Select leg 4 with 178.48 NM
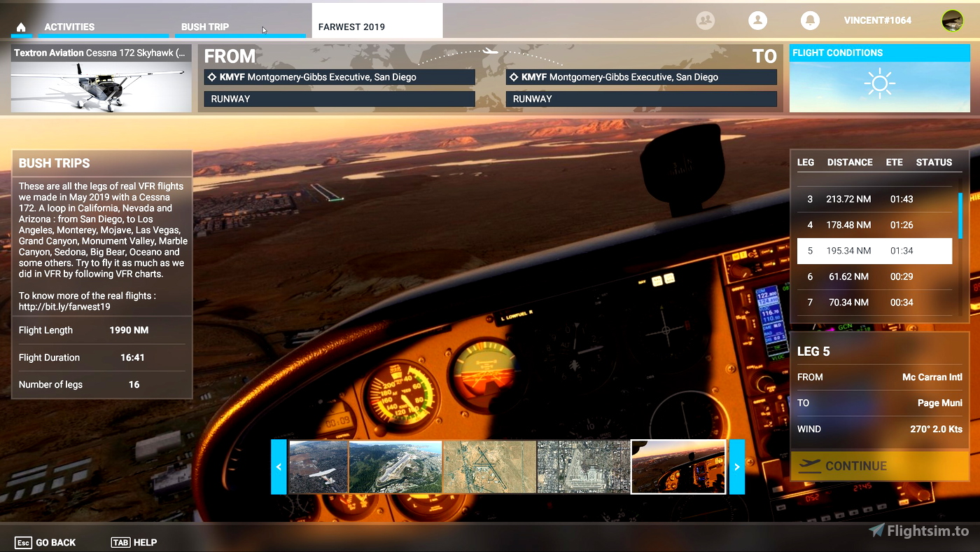The image size is (980, 552). click(x=874, y=225)
